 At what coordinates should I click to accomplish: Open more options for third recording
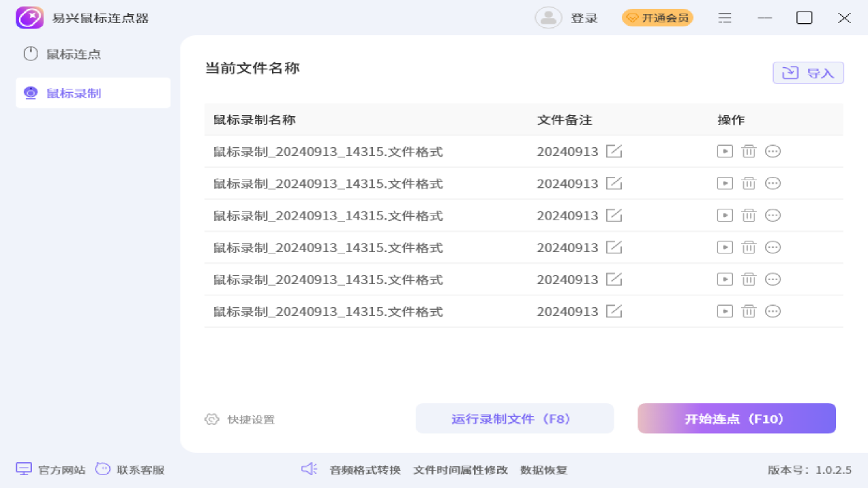(772, 216)
